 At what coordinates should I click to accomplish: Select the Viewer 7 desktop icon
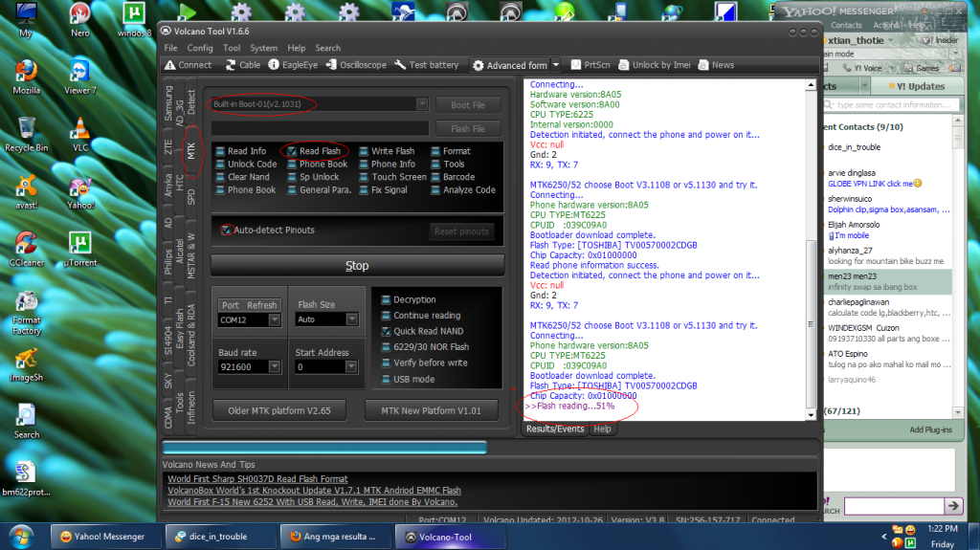(x=80, y=77)
